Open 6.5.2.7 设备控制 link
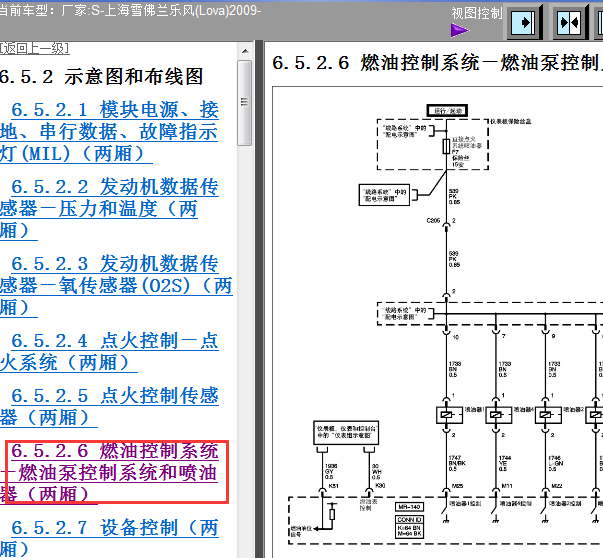 coord(109,538)
